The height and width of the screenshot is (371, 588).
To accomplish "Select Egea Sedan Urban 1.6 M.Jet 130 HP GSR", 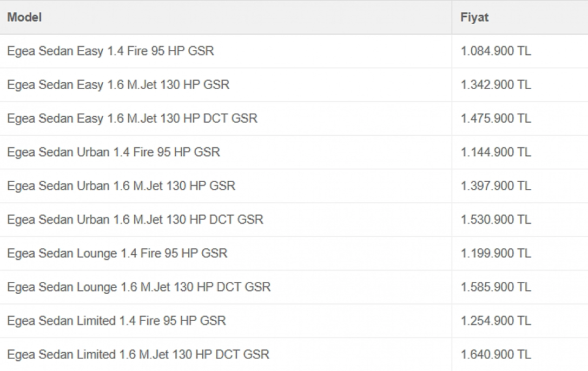I will click(121, 186).
